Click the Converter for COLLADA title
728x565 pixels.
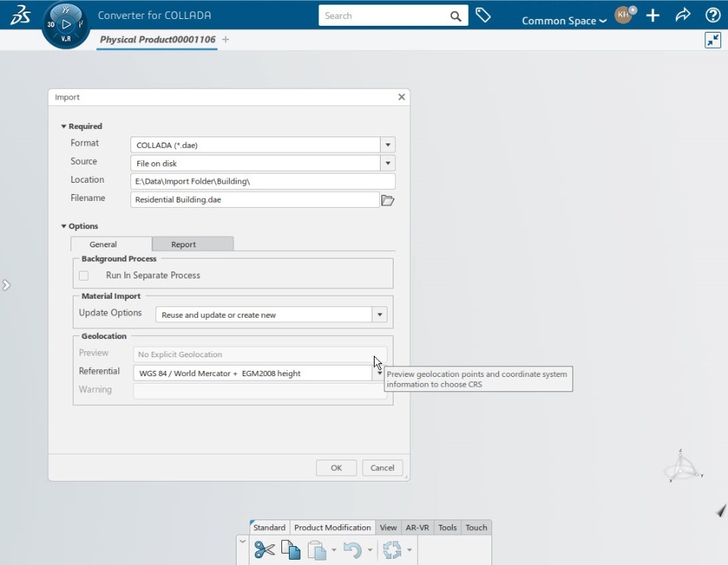(x=155, y=15)
